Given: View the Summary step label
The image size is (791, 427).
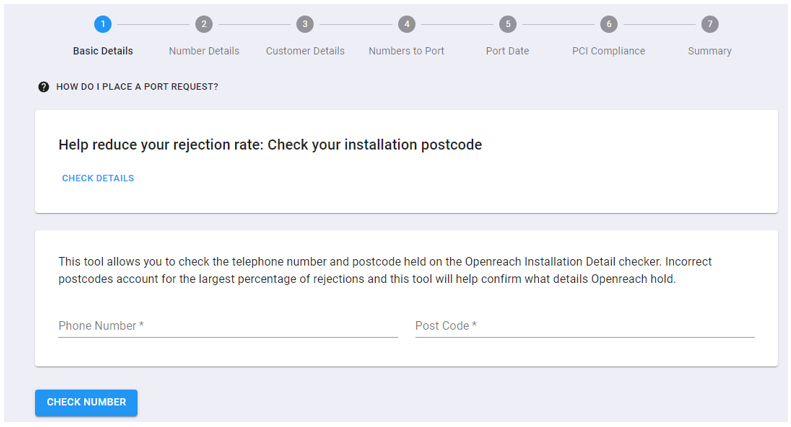Looking at the screenshot, I should click(x=710, y=51).
